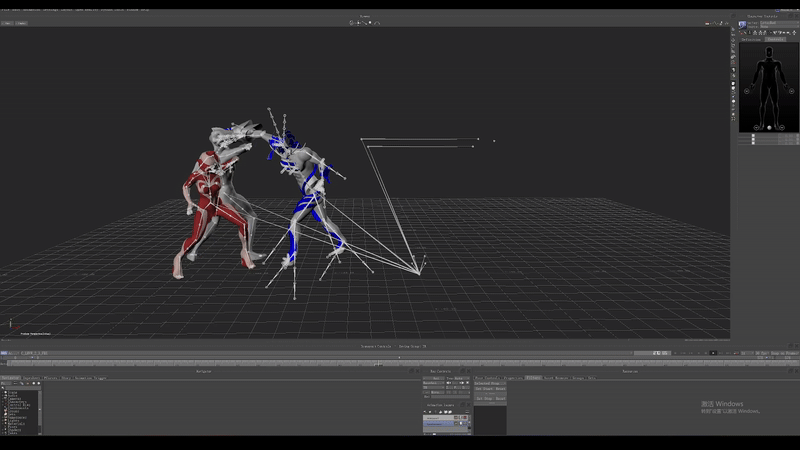
Task: Click the top icon of the vertical viewer toolbar
Action: pyautogui.click(x=733, y=29)
